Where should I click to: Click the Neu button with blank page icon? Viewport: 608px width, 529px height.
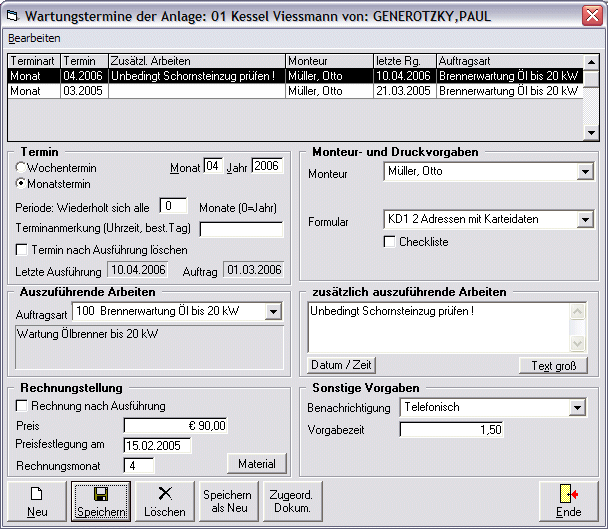[37, 501]
